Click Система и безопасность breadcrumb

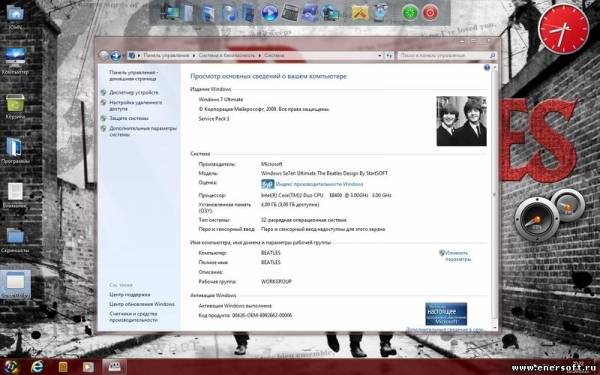(x=227, y=56)
